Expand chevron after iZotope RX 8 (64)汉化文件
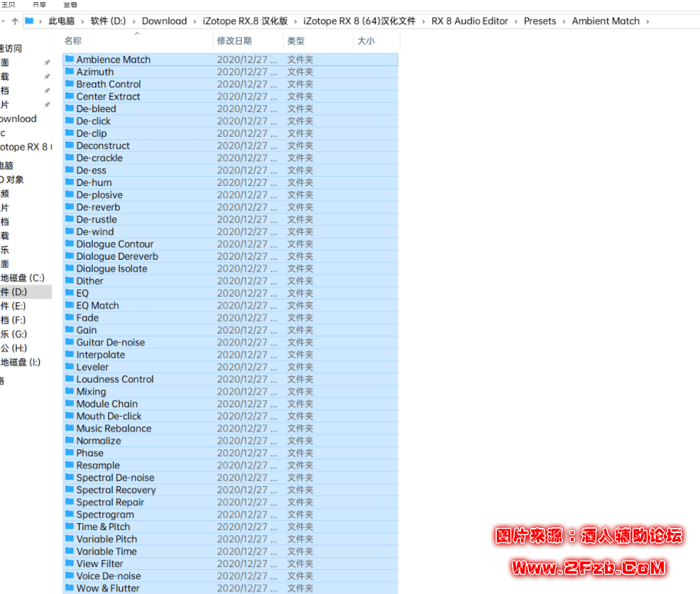The height and width of the screenshot is (594, 700). (424, 21)
